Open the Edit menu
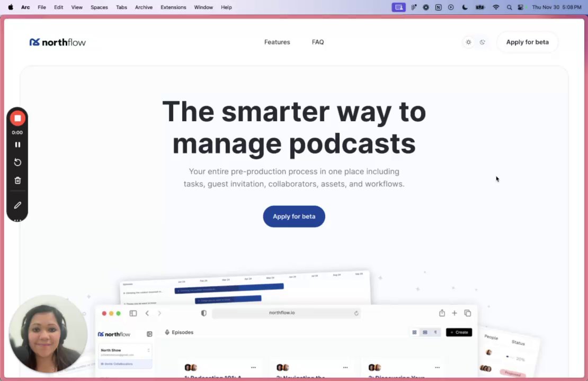The image size is (588, 381). (x=58, y=7)
